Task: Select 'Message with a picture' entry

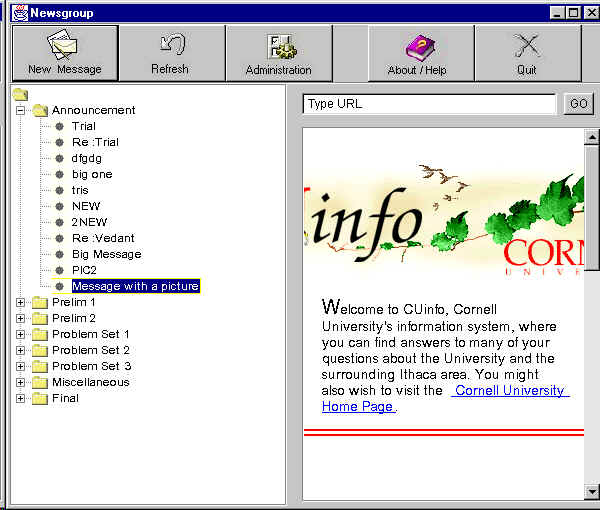Action: pos(135,286)
